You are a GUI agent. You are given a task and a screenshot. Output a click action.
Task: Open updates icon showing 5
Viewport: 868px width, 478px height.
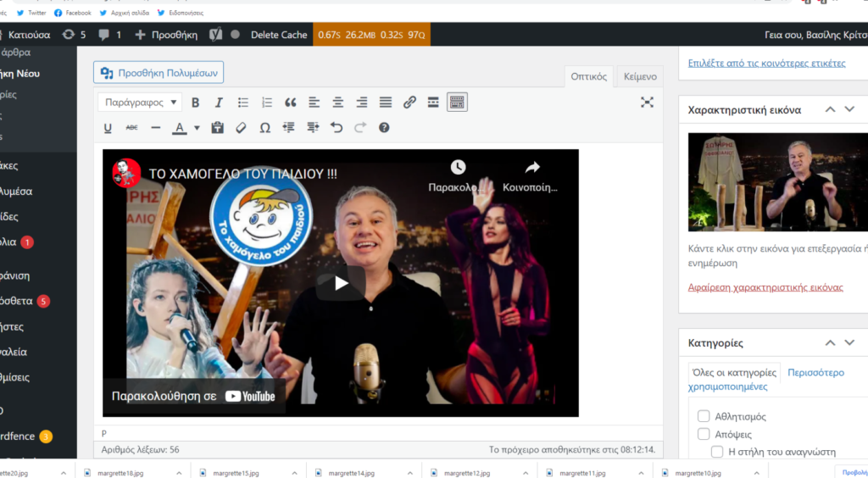click(x=75, y=34)
